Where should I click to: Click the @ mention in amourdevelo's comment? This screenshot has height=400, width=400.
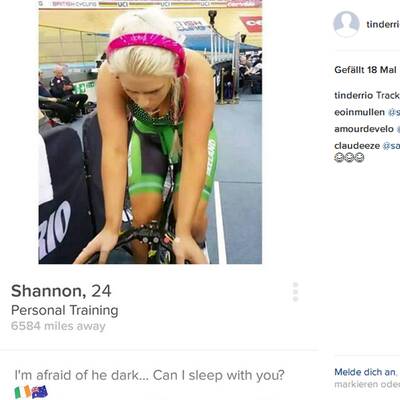click(398, 129)
